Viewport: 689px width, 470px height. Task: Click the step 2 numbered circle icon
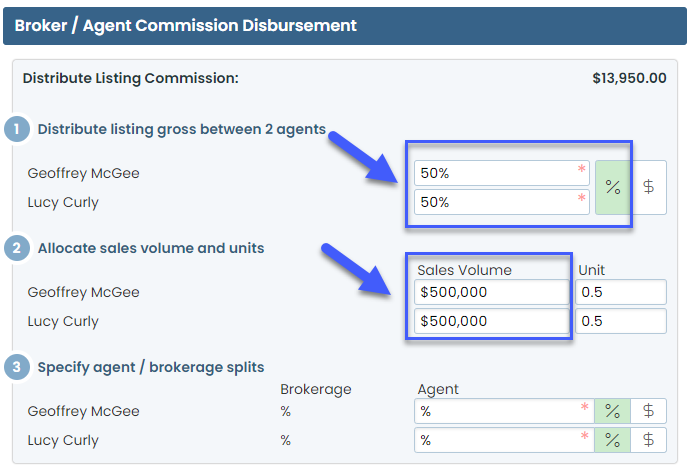point(17,248)
